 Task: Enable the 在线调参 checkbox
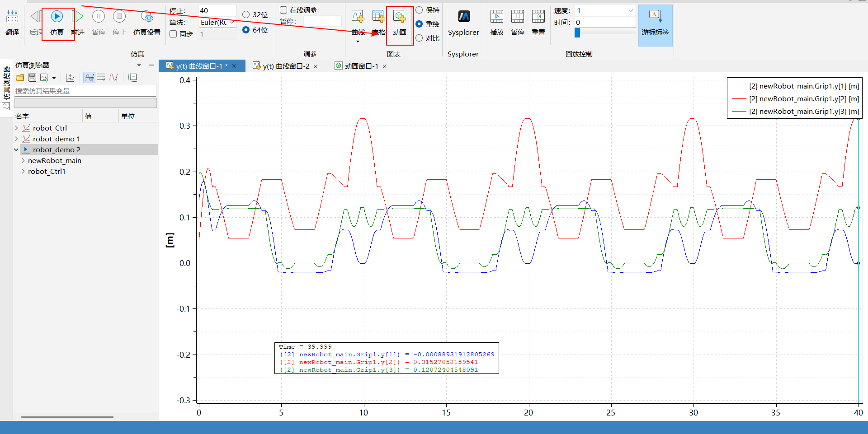point(283,10)
